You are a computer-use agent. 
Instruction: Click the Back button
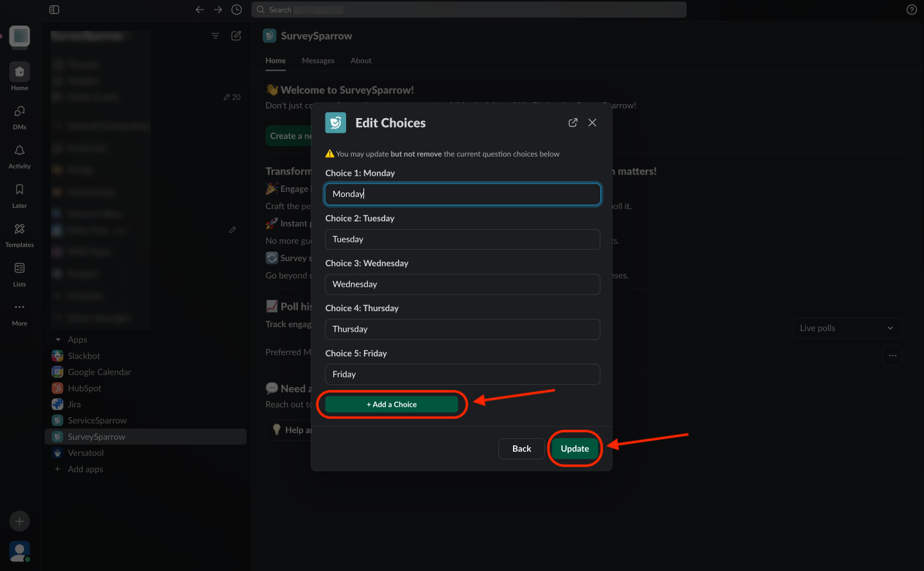(521, 448)
